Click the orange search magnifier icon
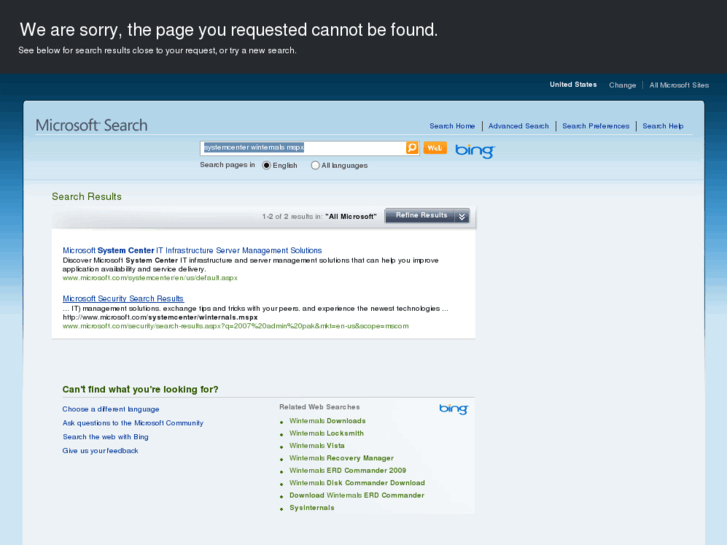This screenshot has width=727, height=545. click(412, 148)
